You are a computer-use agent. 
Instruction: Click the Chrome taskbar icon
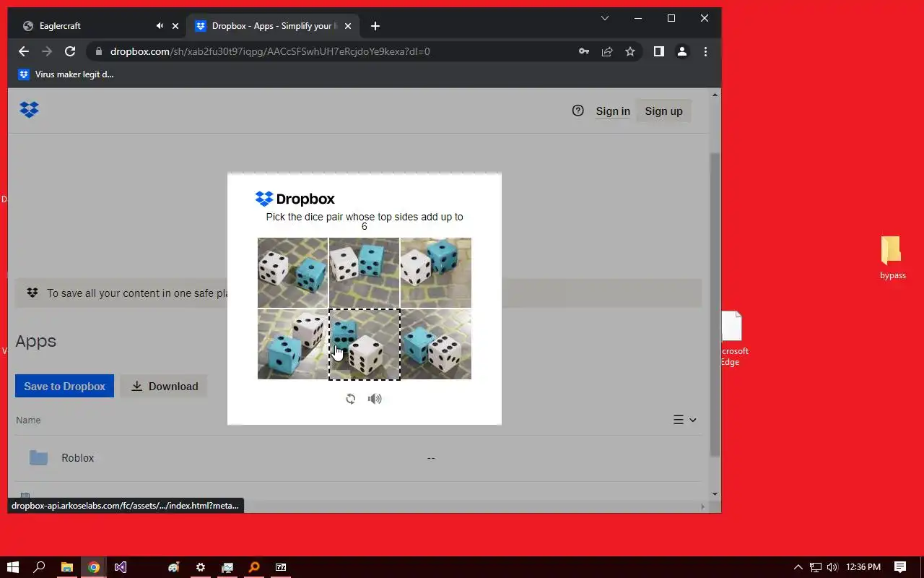click(x=94, y=567)
